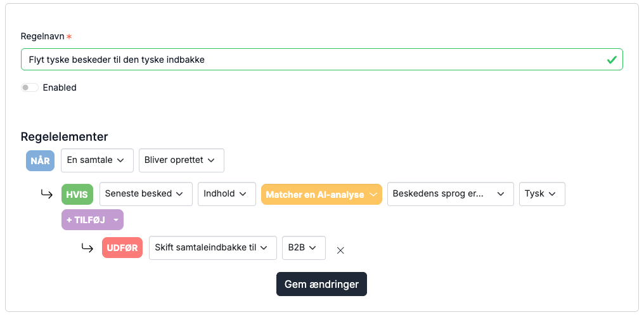Click the arrow icon before UDFØR
Screen dimensions: 644x317
pyautogui.click(x=87, y=248)
